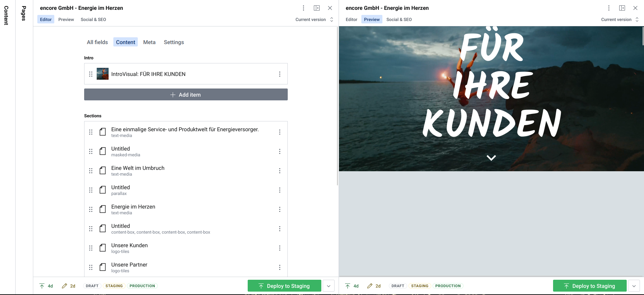Viewport: 644px width, 295px height.
Task: Click DRAFT badge in left pane footer
Action: click(x=92, y=286)
